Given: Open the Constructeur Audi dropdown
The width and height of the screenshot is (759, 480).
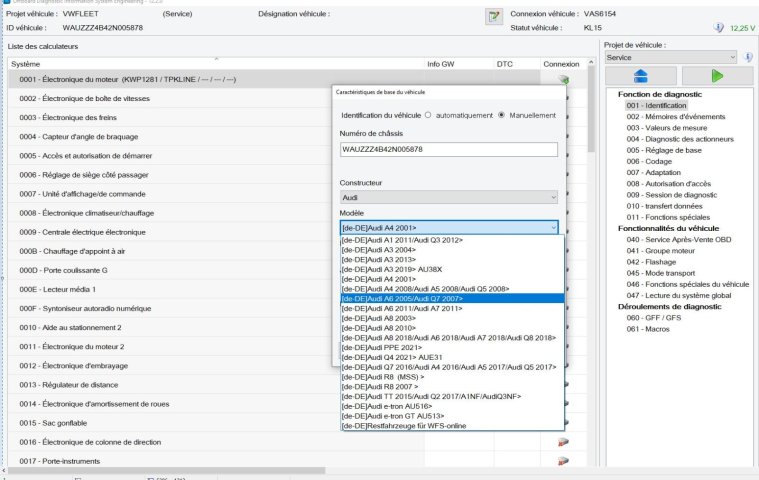Looking at the screenshot, I should tap(449, 197).
